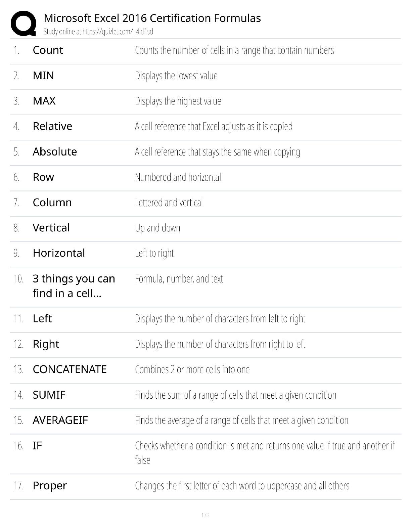Screen dimensions: 411x532
Task: Select the definition Up and down
Action: click(x=157, y=228)
